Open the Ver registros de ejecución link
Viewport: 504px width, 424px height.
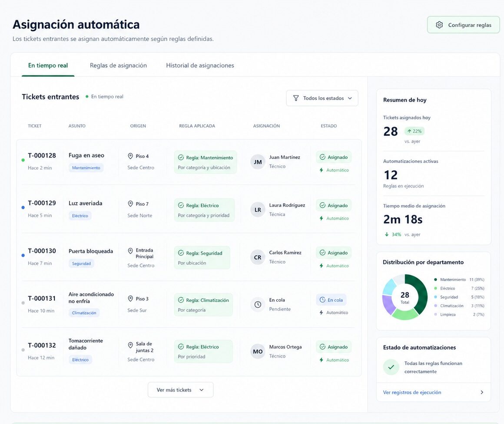(412, 392)
